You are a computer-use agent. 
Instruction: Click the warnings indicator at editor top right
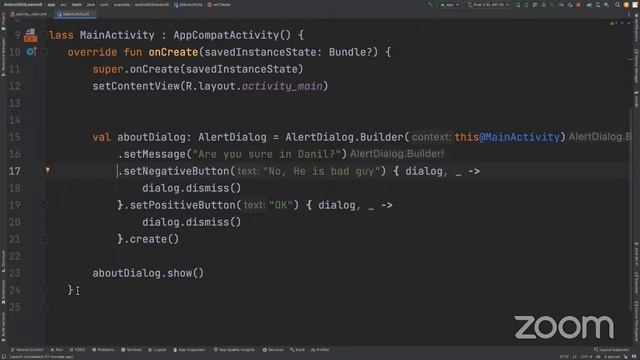point(613,23)
